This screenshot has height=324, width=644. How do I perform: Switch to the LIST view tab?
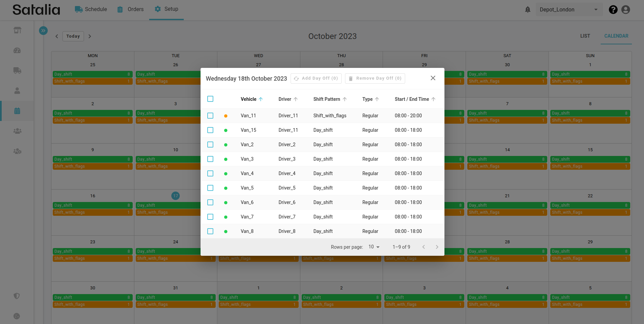(585, 36)
